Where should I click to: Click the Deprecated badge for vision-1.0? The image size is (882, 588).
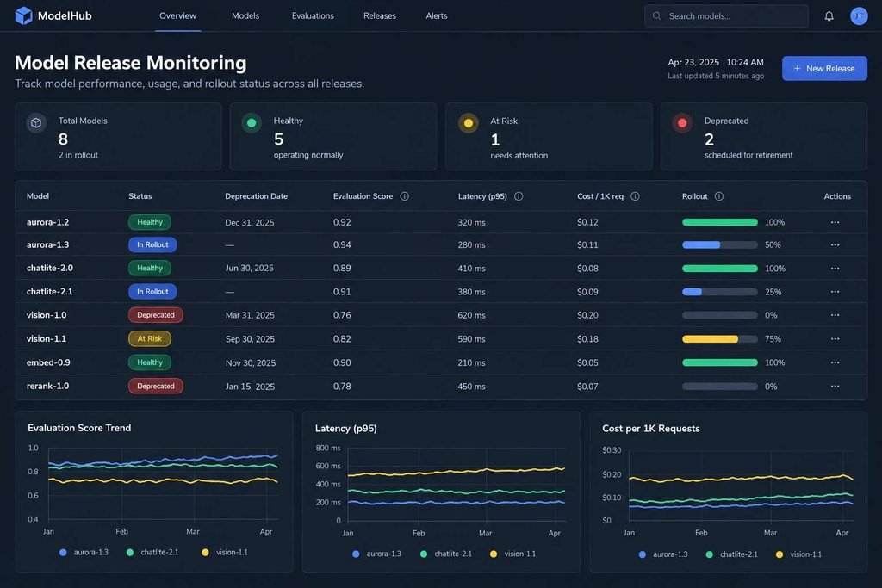pos(156,315)
